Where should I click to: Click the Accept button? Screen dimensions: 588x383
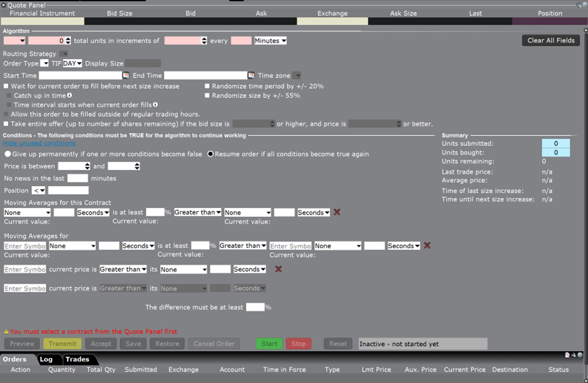(x=101, y=343)
